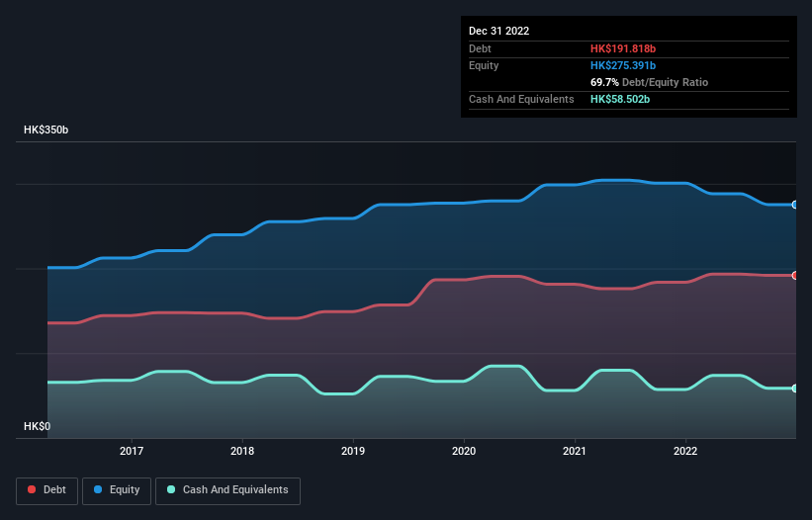Viewport: 812px width, 520px height.
Task: Select the Equity endpoint marker on chart
Action: click(795, 205)
